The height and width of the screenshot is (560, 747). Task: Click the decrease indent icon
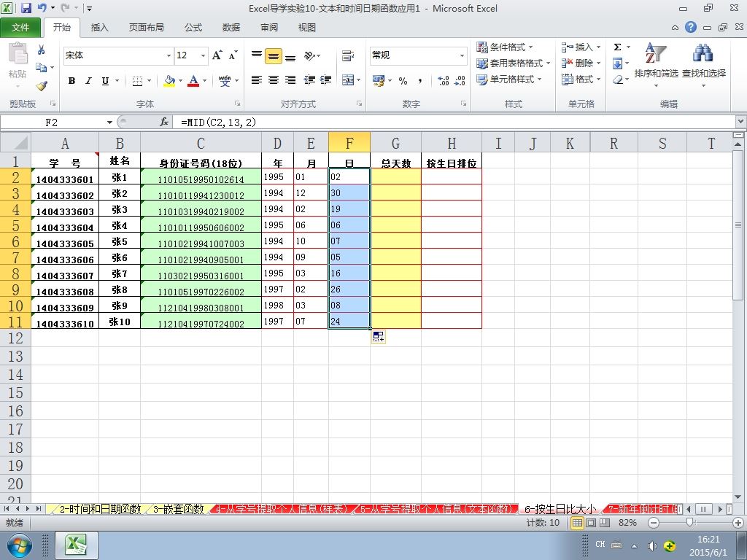pyautogui.click(x=309, y=80)
